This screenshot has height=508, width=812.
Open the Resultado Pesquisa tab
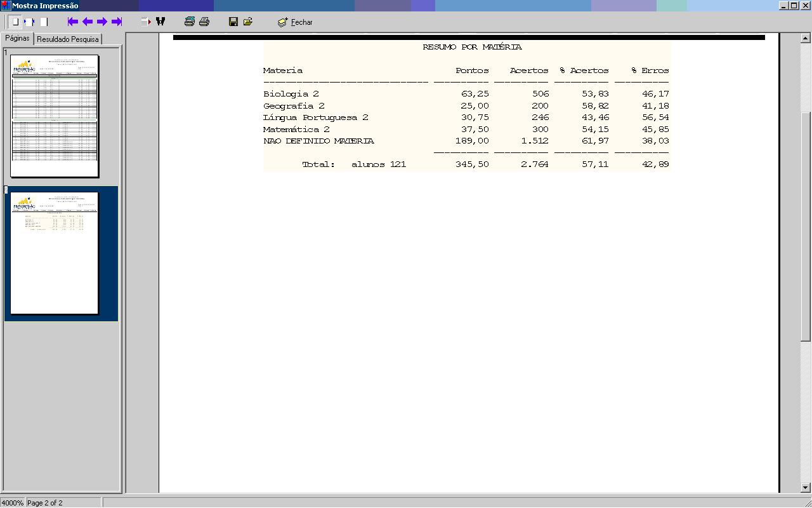tap(68, 39)
